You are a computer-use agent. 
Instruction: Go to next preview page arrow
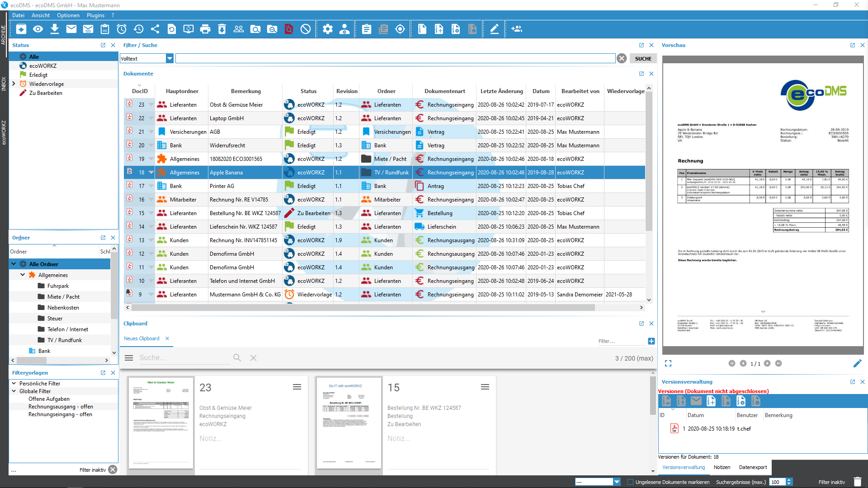767,363
